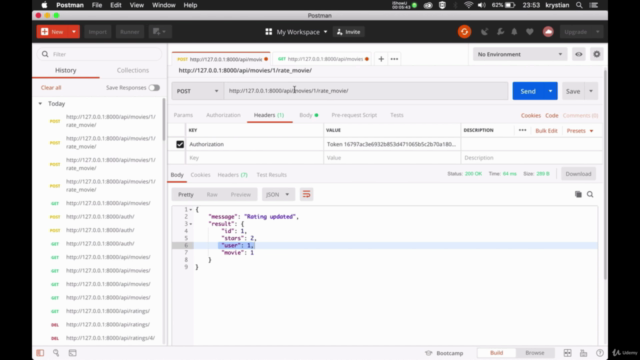Image resolution: width=640 pixels, height=360 pixels.
Task: Open the capture requests satellite icon
Action: [484, 32]
